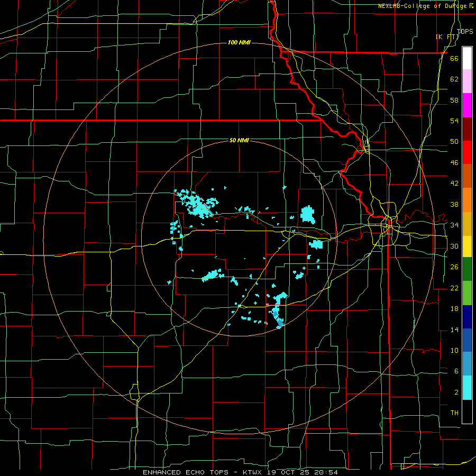
Task: Click the legend value 10
Action: [x=454, y=350]
